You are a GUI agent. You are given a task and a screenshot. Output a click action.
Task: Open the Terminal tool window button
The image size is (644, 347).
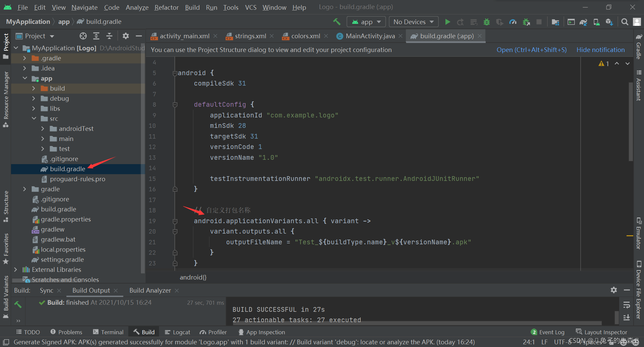click(x=108, y=332)
